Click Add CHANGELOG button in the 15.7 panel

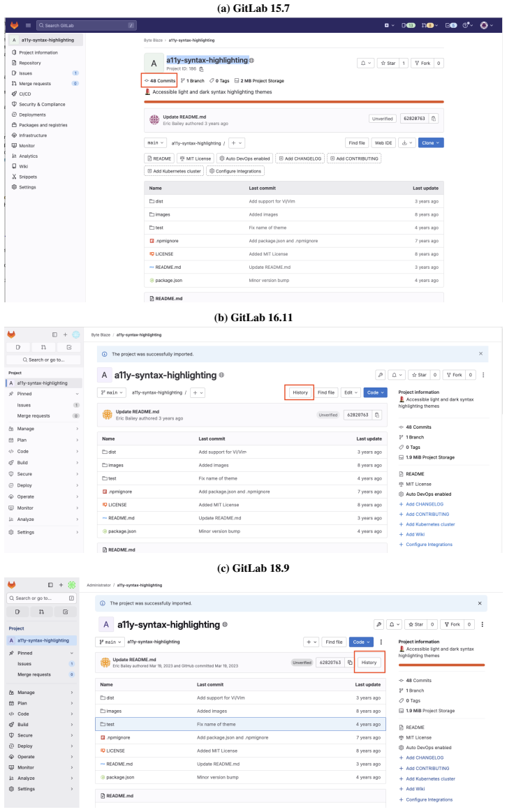point(300,158)
